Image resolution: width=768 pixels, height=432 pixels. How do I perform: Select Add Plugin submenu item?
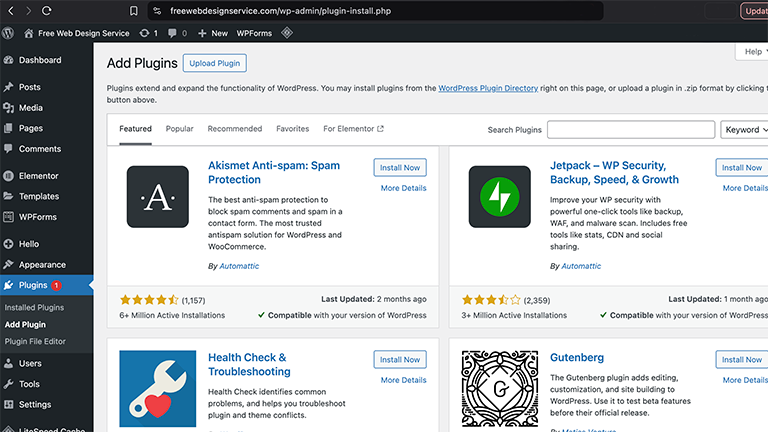click(x=25, y=324)
